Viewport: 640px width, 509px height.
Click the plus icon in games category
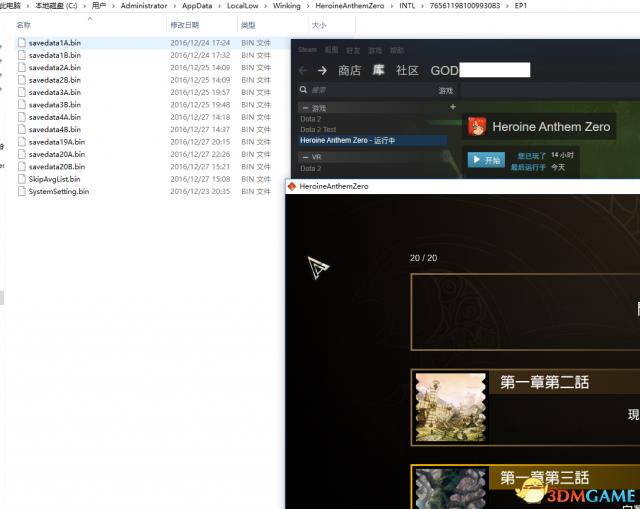[453, 107]
